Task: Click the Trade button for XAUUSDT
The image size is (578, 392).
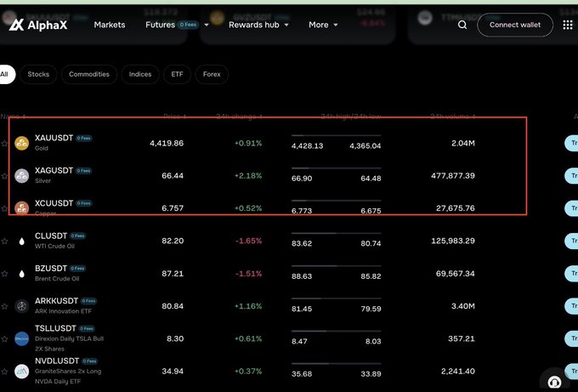Action: click(x=571, y=143)
